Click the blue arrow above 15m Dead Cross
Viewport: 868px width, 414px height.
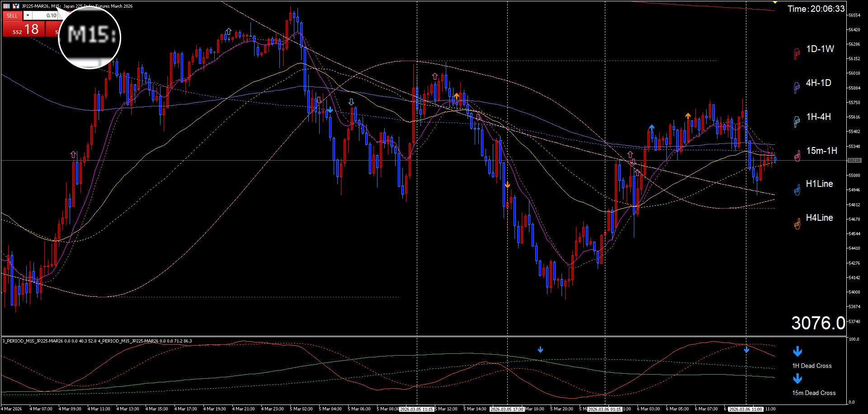797,379
